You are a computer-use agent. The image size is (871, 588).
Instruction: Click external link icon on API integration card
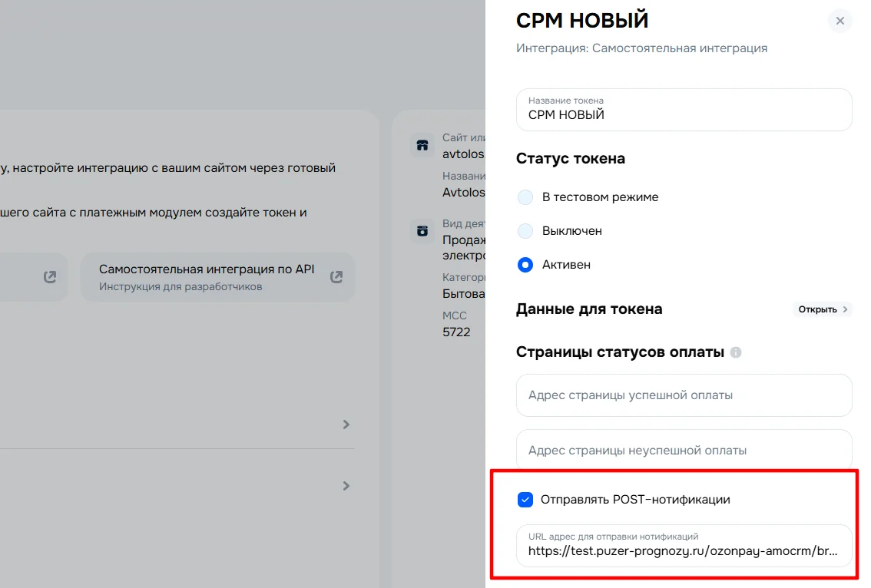pyautogui.click(x=336, y=277)
